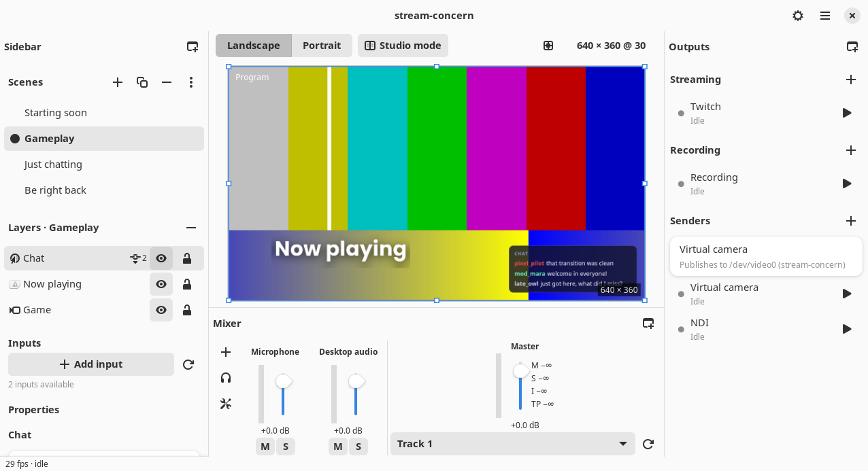This screenshot has width=868, height=471.
Task: Select the Be right back scene
Action: [x=104, y=190]
